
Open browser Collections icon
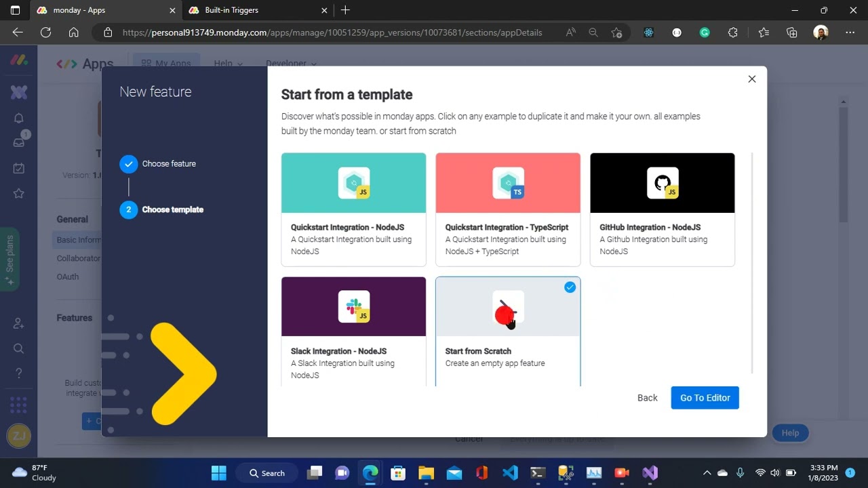click(791, 33)
